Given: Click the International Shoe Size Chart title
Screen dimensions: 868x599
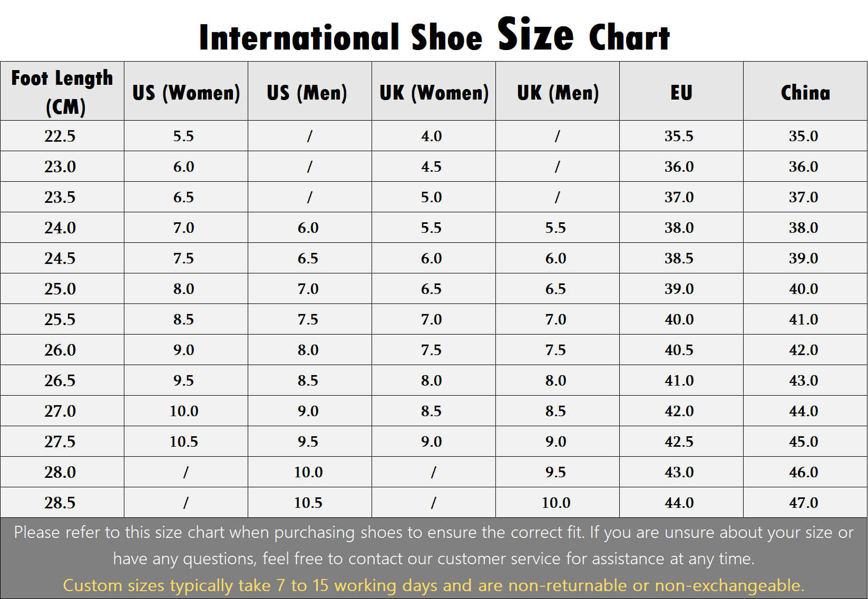Looking at the screenshot, I should coord(434,35).
